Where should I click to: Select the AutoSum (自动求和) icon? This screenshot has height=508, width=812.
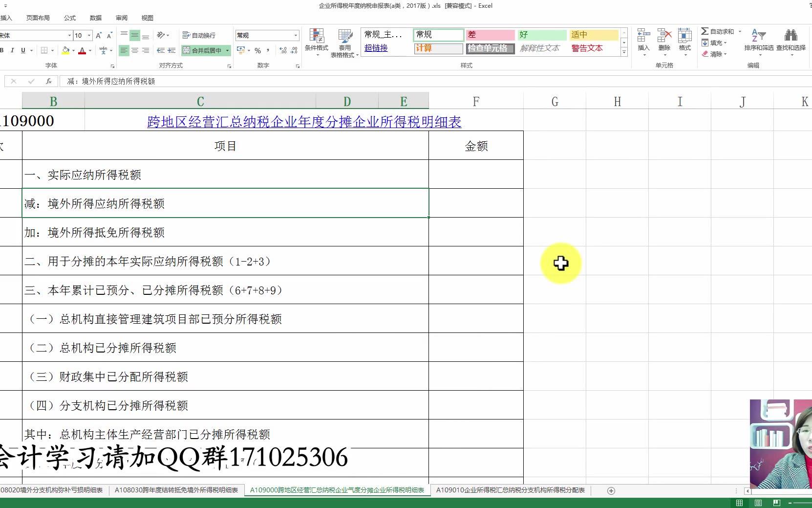[x=705, y=31]
